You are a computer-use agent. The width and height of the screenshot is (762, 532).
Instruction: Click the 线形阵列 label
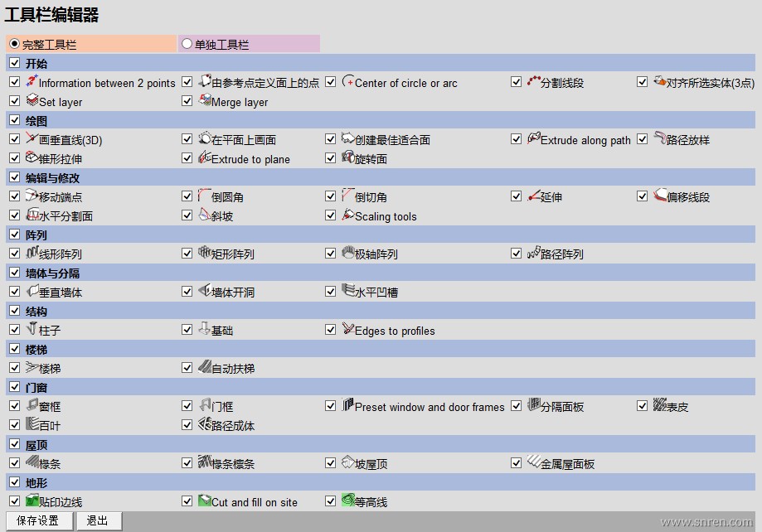[x=61, y=254]
